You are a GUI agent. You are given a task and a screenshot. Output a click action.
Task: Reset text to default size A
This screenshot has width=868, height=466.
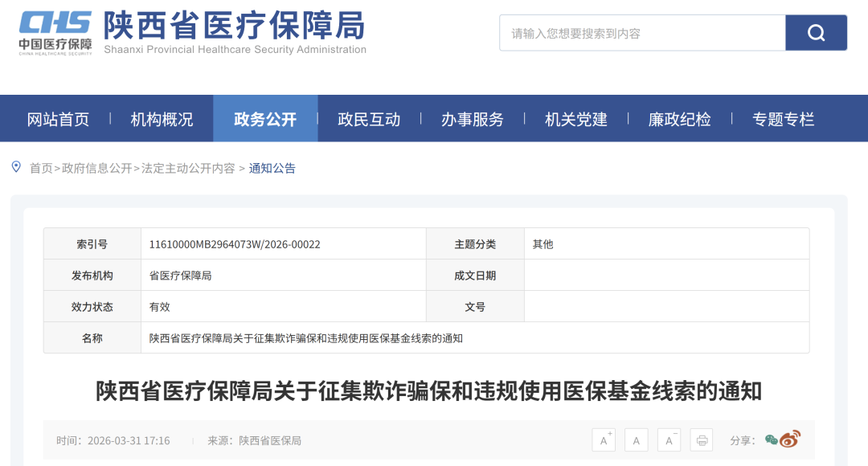coord(636,440)
